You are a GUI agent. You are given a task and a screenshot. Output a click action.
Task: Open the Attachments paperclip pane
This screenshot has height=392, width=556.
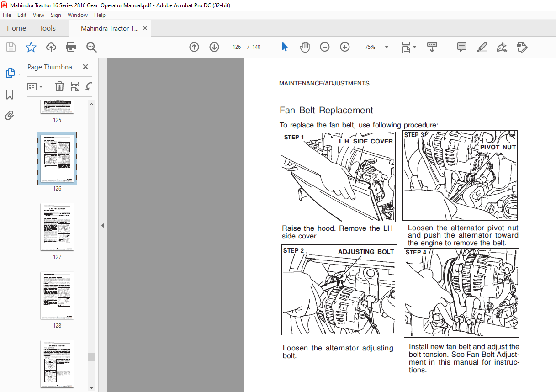[10, 115]
